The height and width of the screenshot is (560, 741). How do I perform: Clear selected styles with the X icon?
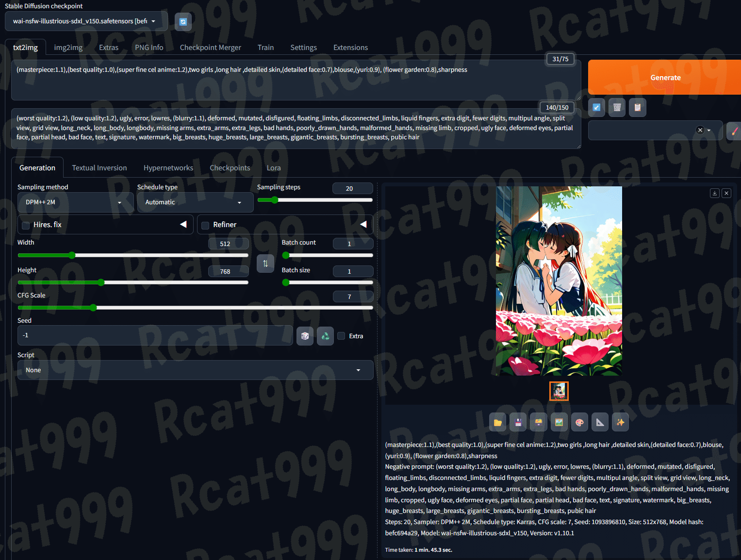pos(700,130)
